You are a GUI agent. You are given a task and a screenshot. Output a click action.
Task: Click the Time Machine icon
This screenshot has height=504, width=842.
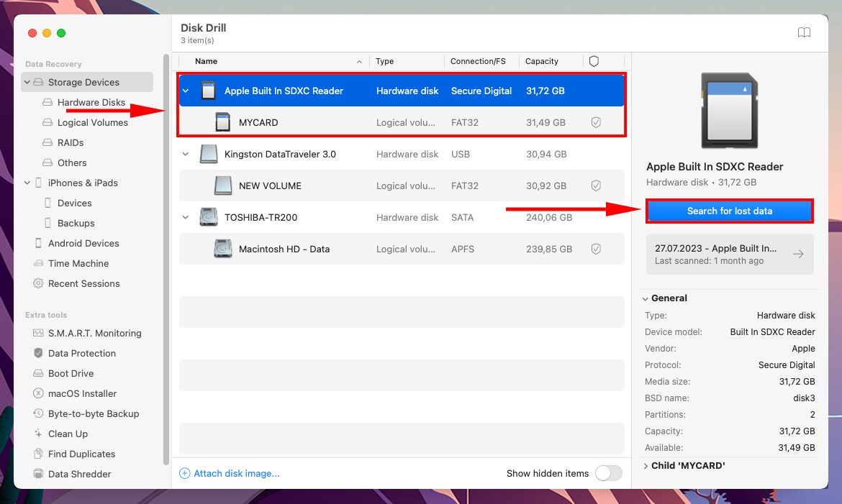point(38,263)
